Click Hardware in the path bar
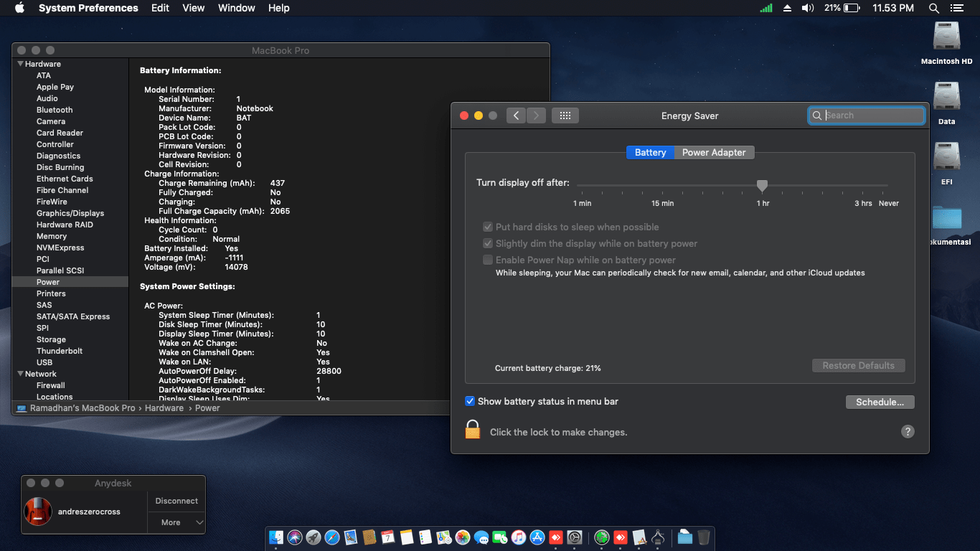980x551 pixels. (x=164, y=408)
